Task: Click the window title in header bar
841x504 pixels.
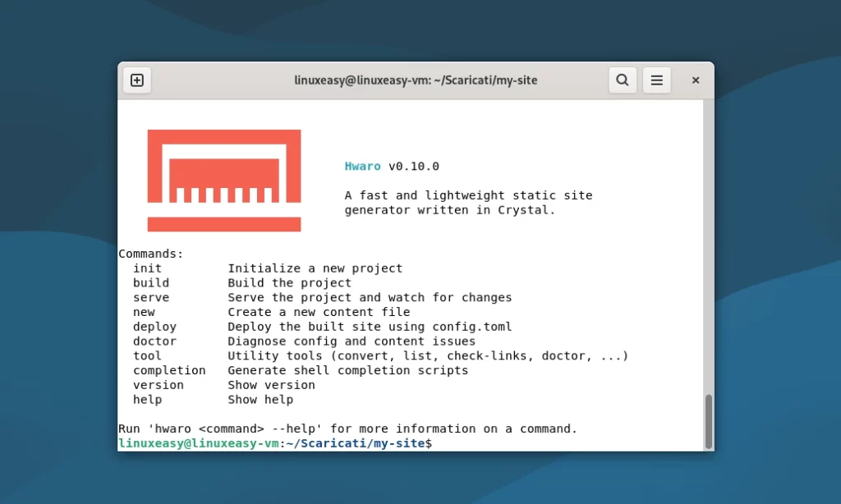Action: point(416,80)
